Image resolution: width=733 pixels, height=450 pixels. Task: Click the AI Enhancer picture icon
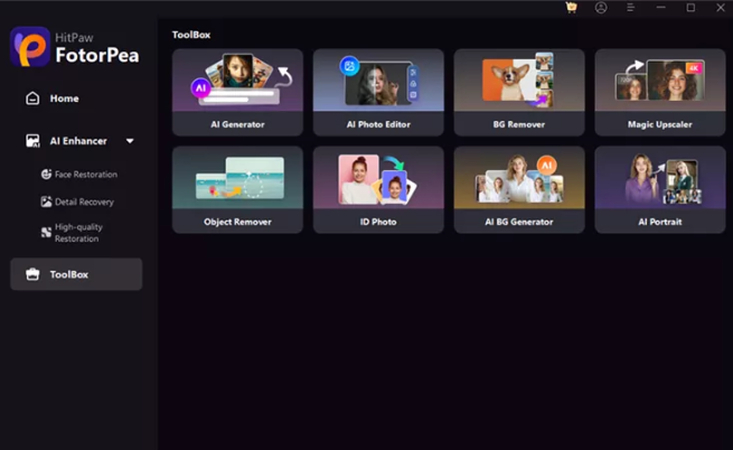click(x=33, y=141)
